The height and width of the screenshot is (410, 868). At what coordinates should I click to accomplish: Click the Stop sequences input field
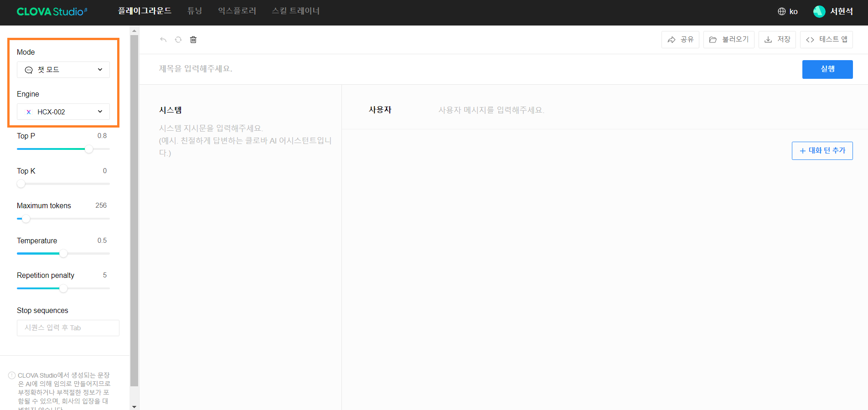tap(68, 328)
